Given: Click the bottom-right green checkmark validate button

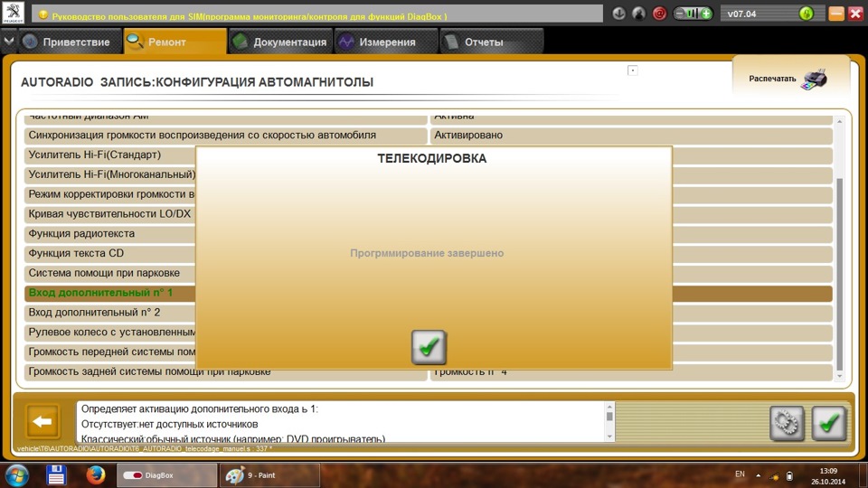Looking at the screenshot, I should [x=829, y=423].
